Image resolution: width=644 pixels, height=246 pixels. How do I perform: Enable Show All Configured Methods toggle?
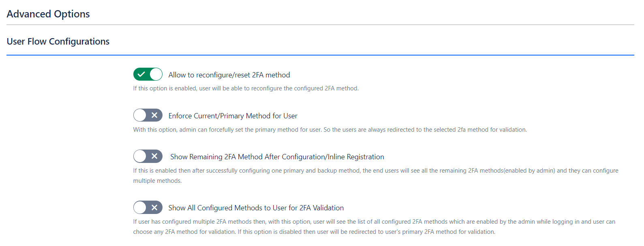coord(148,207)
